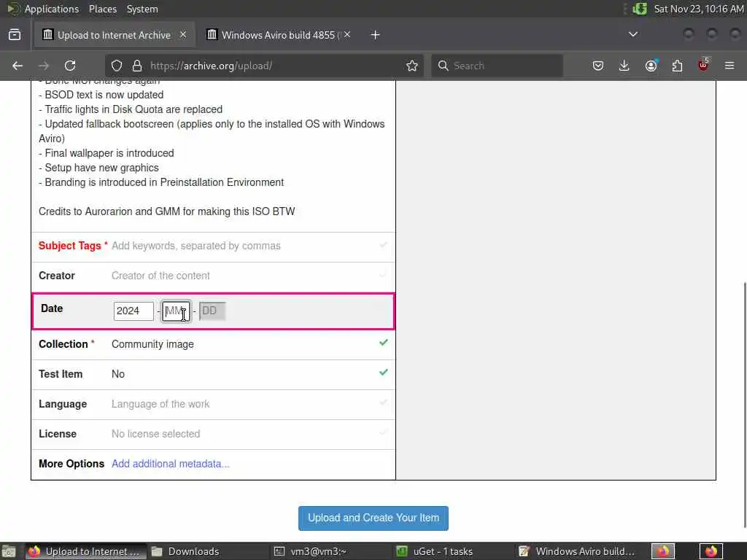Click the 'Final wallpaper is introduced' line

(107, 153)
